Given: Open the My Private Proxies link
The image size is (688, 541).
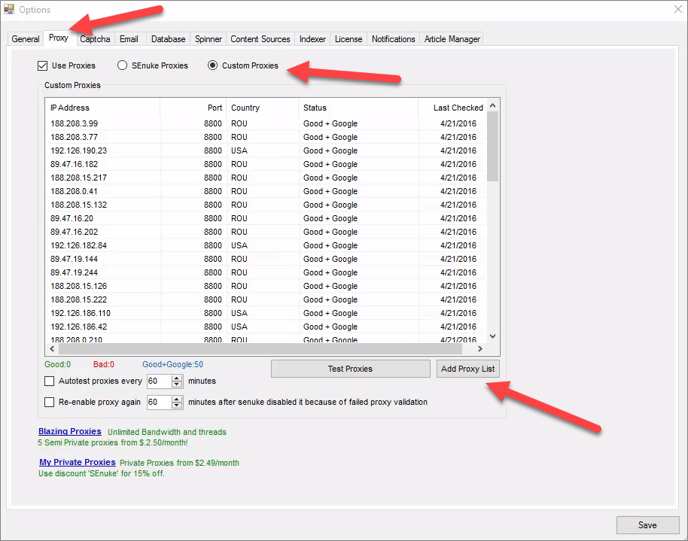Looking at the screenshot, I should coord(77,462).
